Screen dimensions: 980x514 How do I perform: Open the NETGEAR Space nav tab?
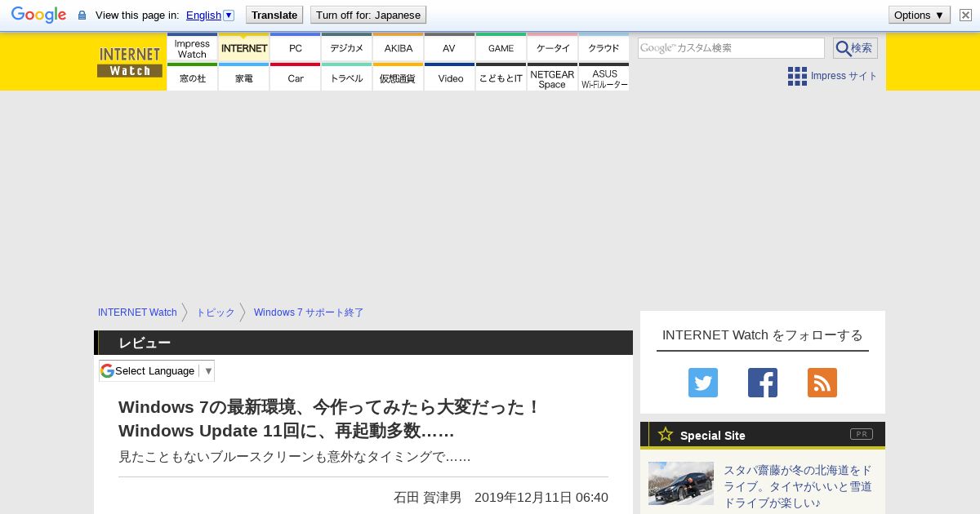(x=552, y=78)
